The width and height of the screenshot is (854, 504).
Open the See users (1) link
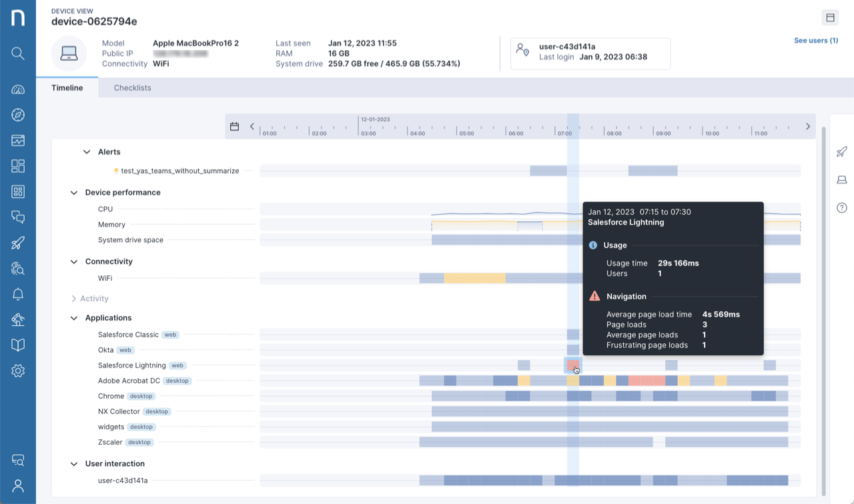(x=815, y=40)
